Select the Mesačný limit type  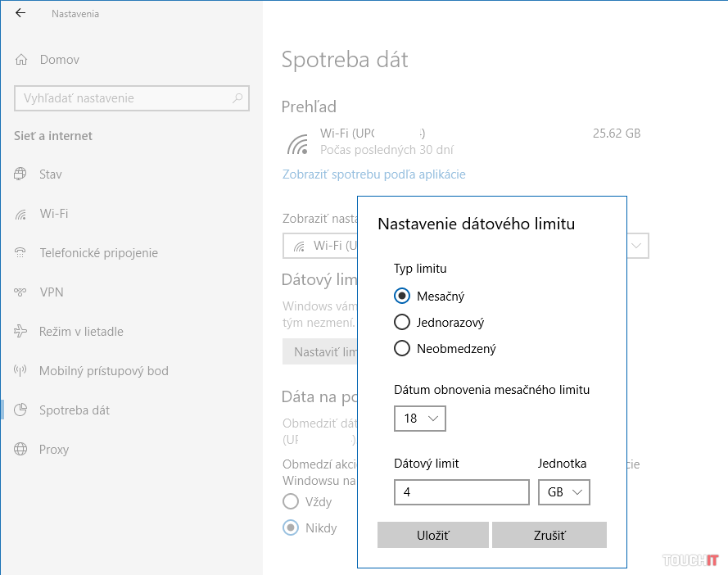click(x=402, y=297)
